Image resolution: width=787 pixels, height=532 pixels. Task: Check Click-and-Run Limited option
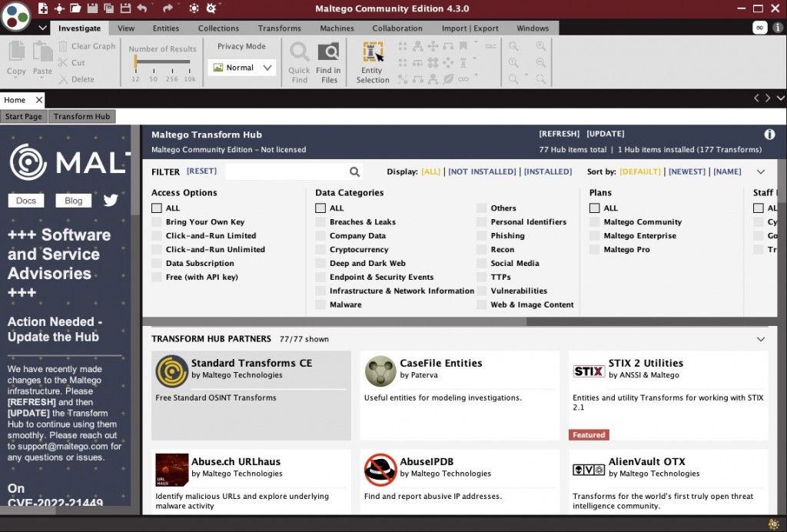[157, 235]
